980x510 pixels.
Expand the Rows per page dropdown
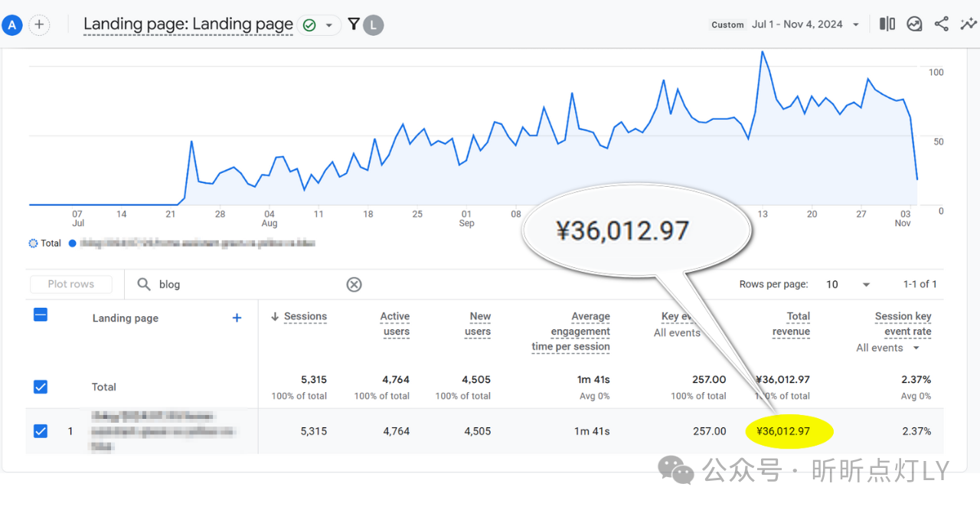pyautogui.click(x=848, y=284)
